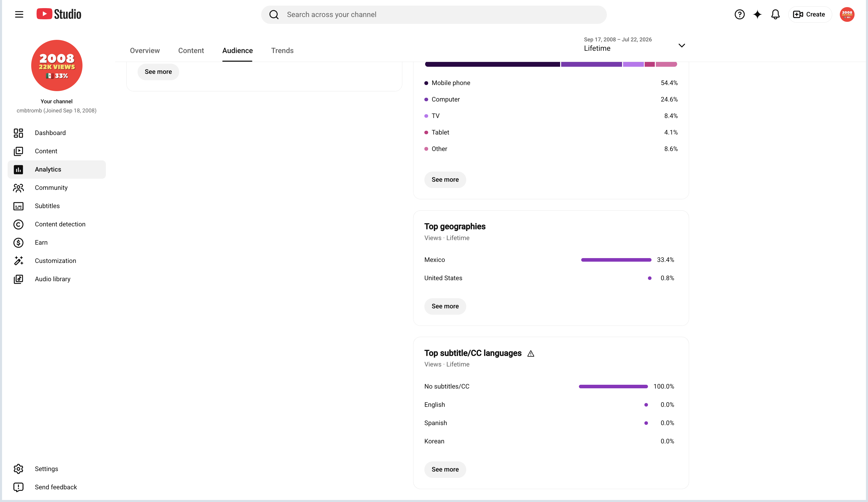The width and height of the screenshot is (868, 502).
Task: Click See more under subtitle languages
Action: click(x=445, y=470)
